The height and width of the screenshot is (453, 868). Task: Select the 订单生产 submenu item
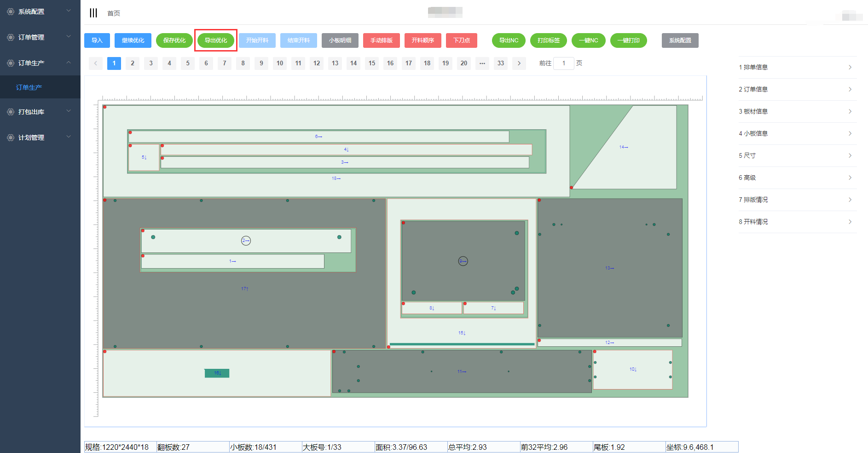(x=29, y=87)
